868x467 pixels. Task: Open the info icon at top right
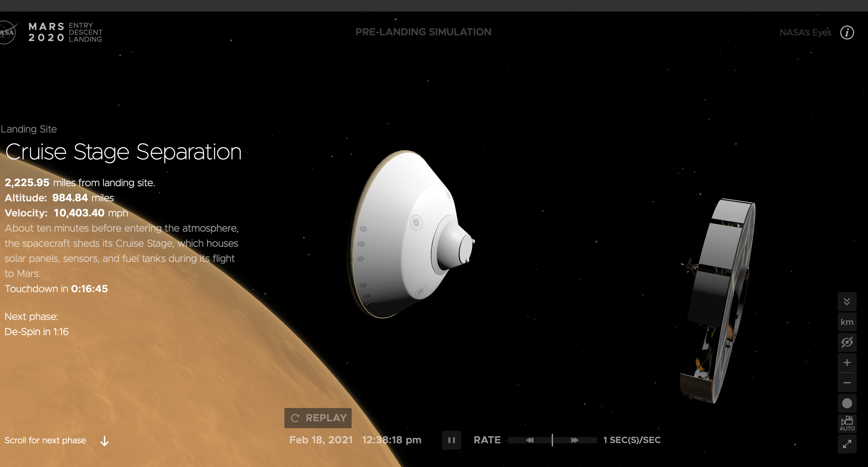pyautogui.click(x=847, y=33)
